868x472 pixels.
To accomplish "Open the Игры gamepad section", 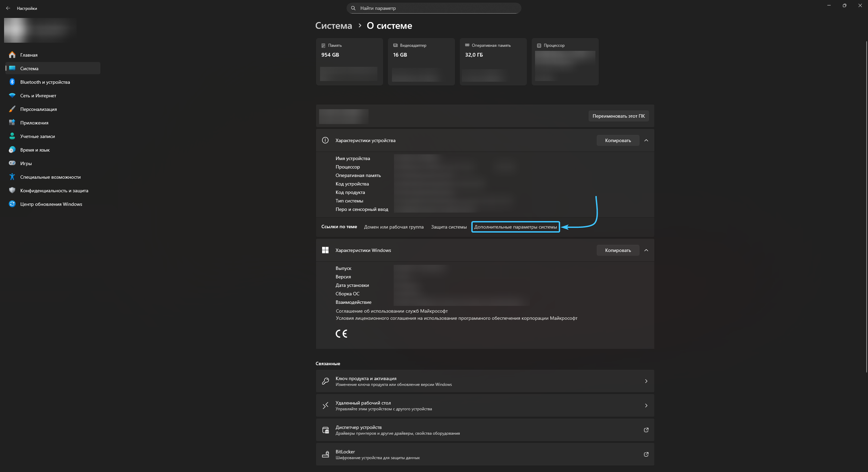I will click(x=26, y=163).
